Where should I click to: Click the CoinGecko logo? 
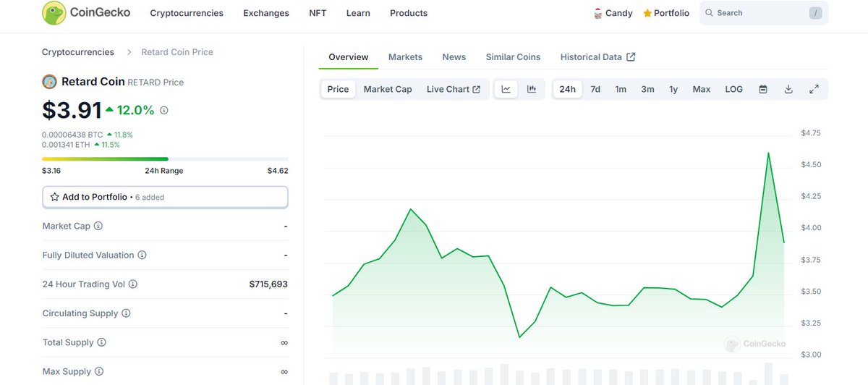tap(86, 13)
